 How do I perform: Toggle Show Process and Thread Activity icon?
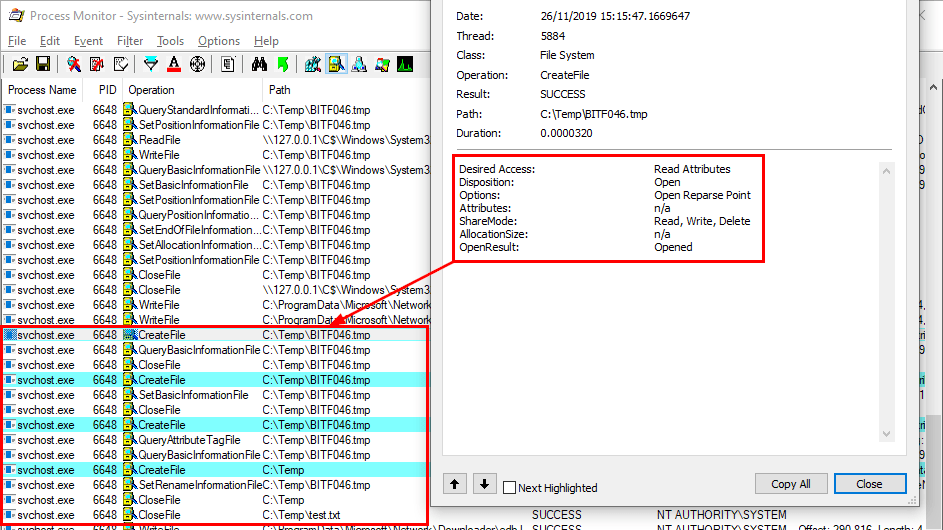(382, 64)
